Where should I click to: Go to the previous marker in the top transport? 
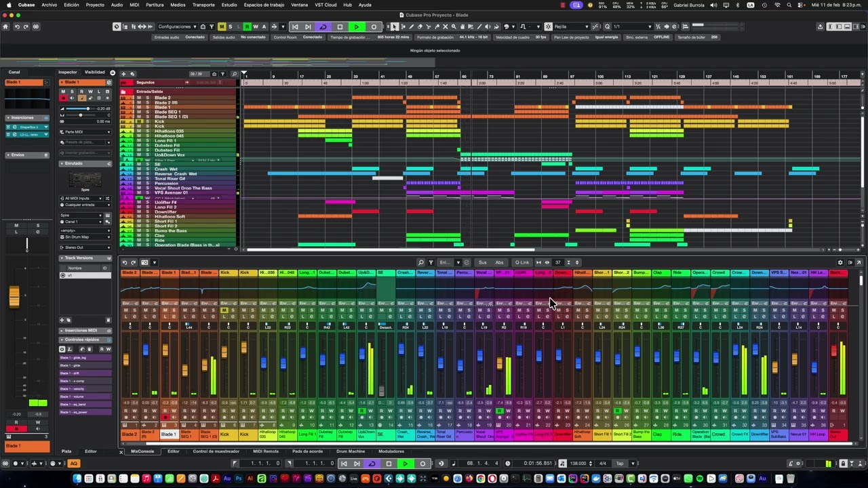tap(295, 26)
